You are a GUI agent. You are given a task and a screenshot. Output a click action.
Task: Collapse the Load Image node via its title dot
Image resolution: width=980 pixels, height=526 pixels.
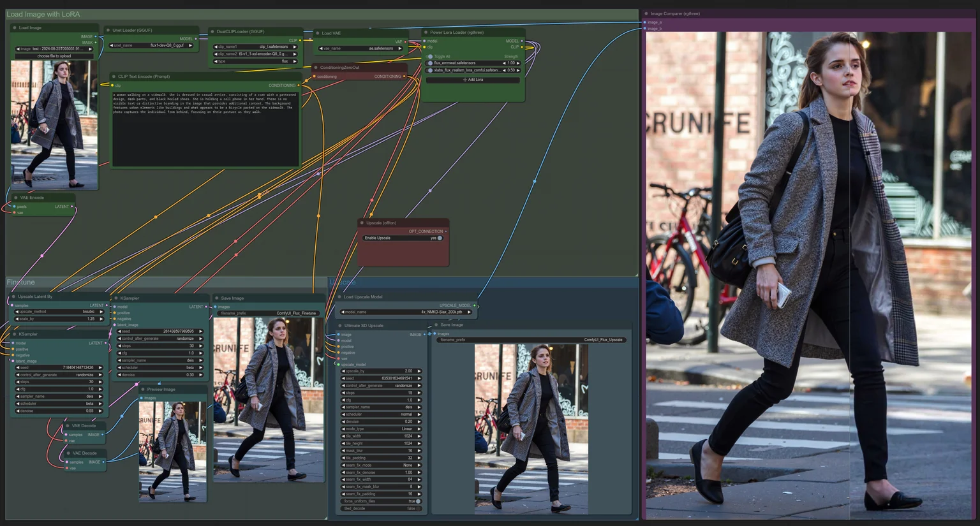click(x=14, y=28)
